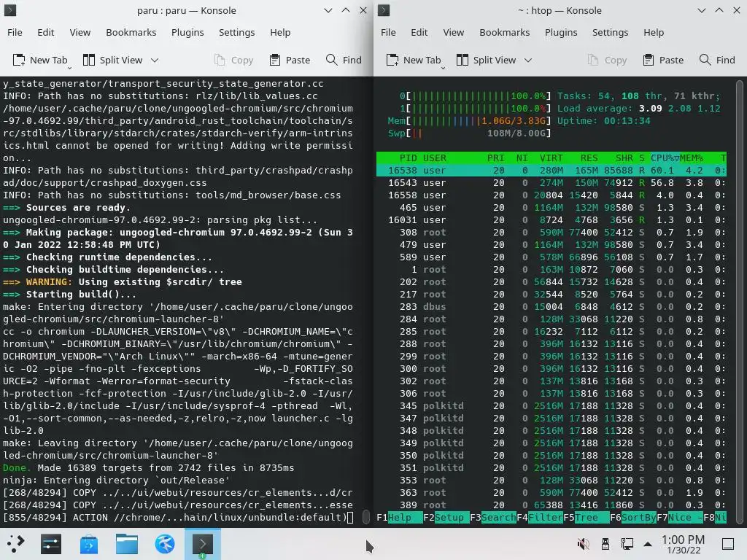Open Discover software center from taskbar
Viewport: 747px width, 560px height.
coord(89,544)
